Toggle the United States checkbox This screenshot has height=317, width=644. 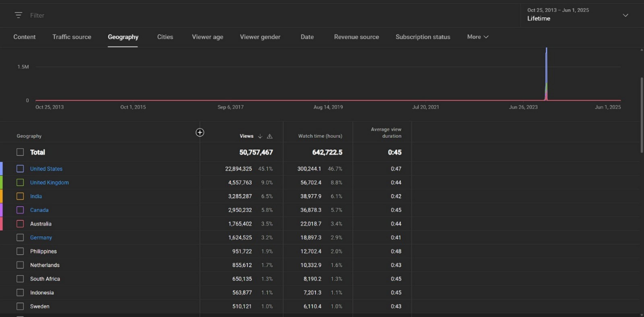(x=20, y=169)
